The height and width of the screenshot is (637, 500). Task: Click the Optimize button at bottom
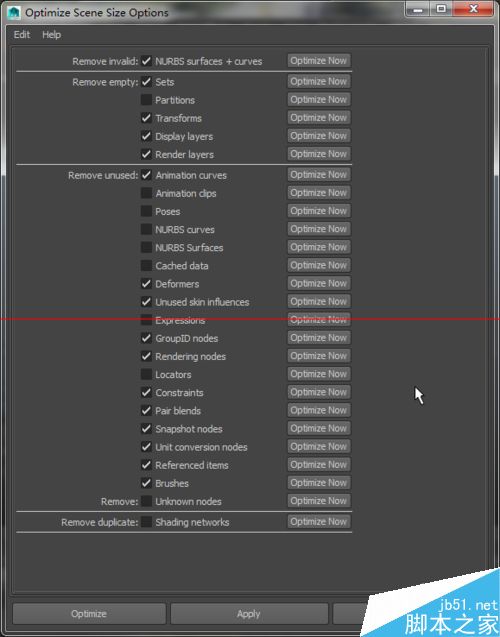click(89, 614)
